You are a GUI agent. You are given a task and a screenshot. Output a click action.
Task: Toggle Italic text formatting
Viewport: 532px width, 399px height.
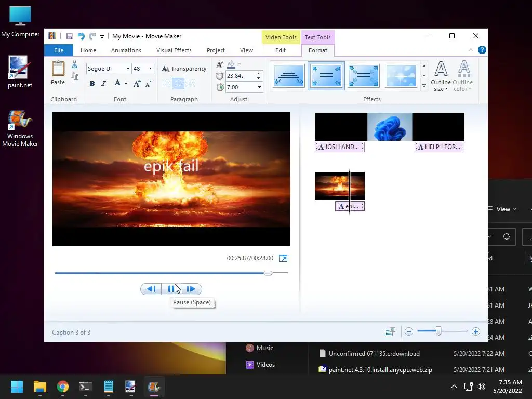pos(104,84)
